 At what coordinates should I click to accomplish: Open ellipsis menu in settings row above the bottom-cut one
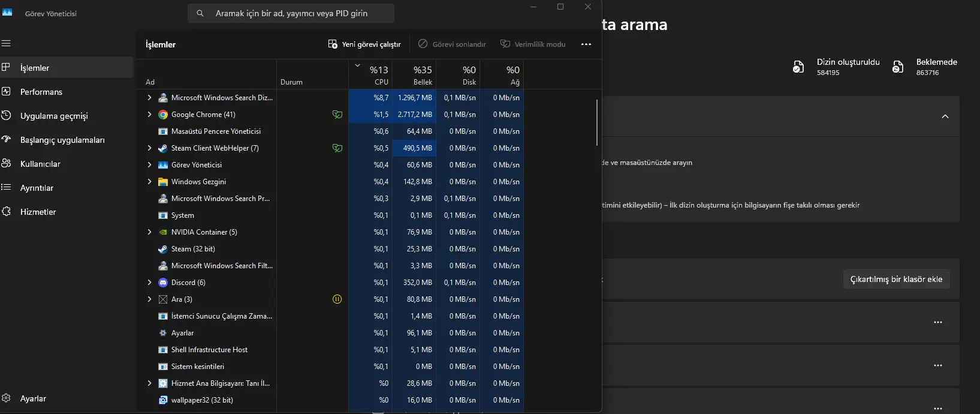pos(938,365)
